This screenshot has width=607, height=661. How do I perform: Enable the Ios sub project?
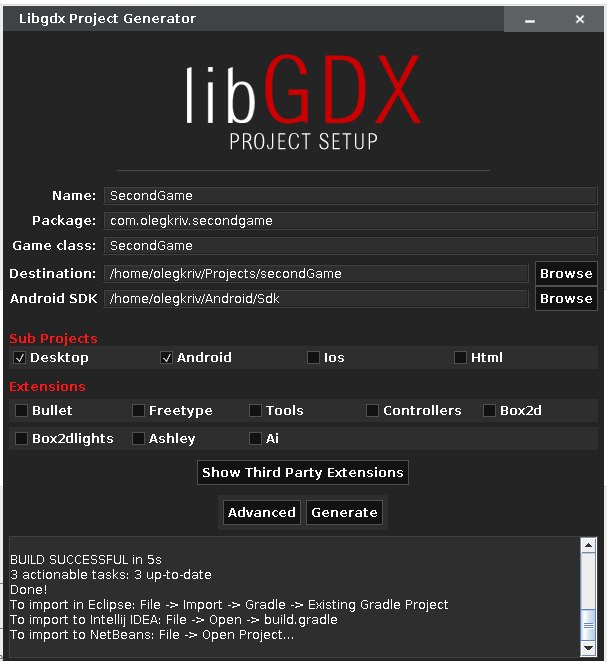(313, 358)
